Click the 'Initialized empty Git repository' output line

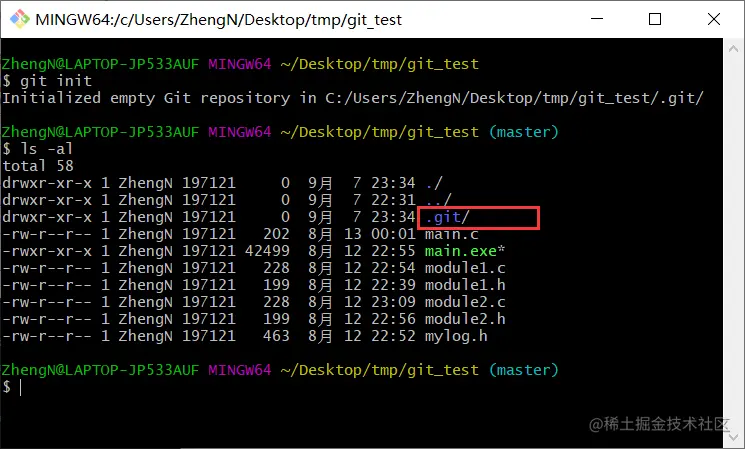pos(353,98)
